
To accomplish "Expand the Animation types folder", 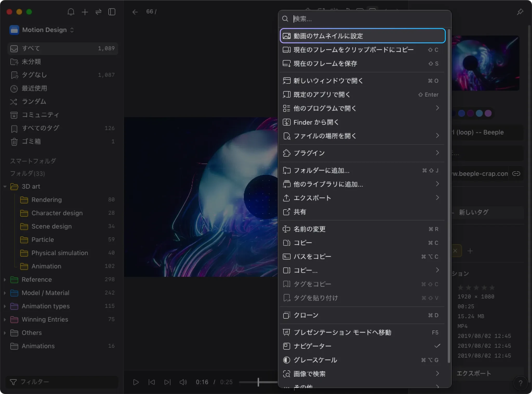I will click(5, 306).
